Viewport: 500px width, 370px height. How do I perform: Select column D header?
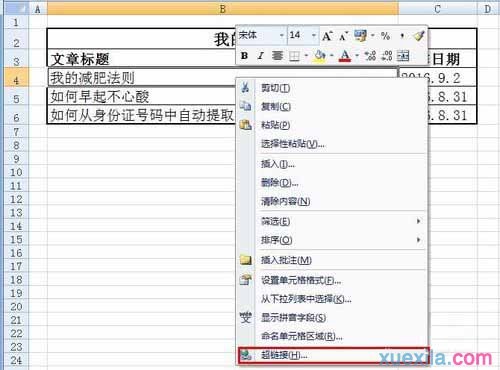488,9
